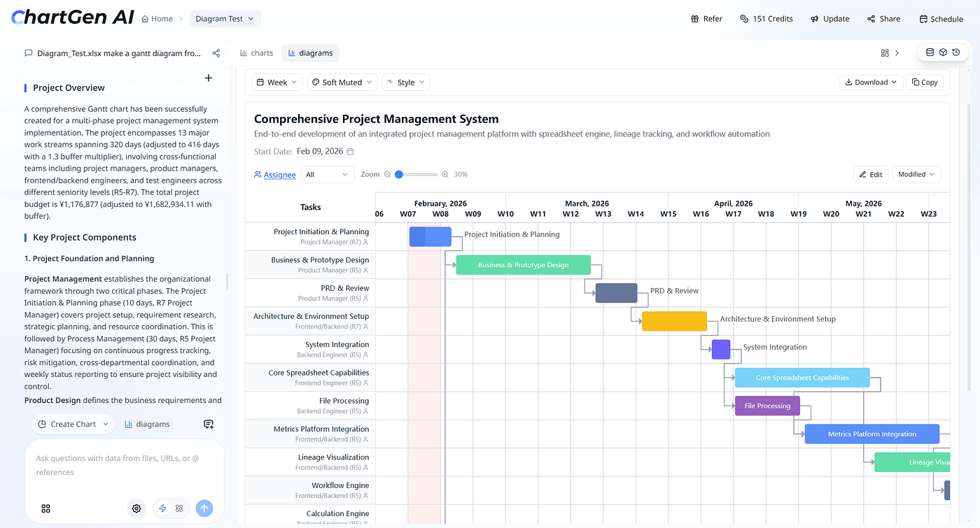The height and width of the screenshot is (528, 980).
Task: Click the diagrams chip above chat input
Action: [148, 424]
